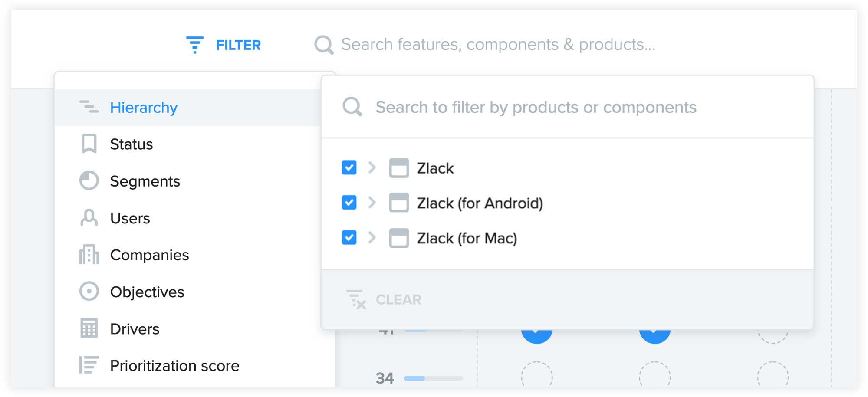Uncheck the Zlack (for Mac) checkbox
Viewport: 868px width, 397px height.
349,238
